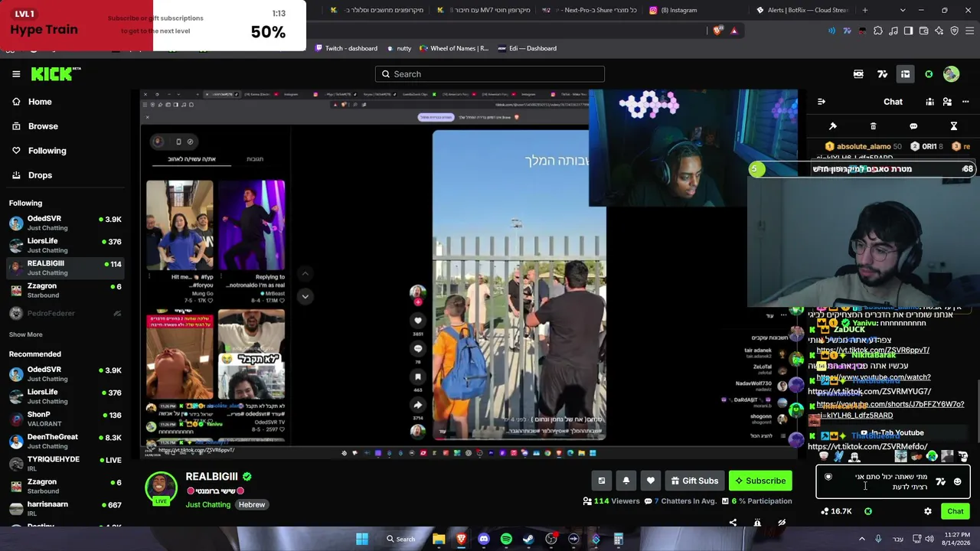This screenshot has height=551, width=980.
Task: Toggle the crossed-eye hide icon
Action: click(782, 523)
